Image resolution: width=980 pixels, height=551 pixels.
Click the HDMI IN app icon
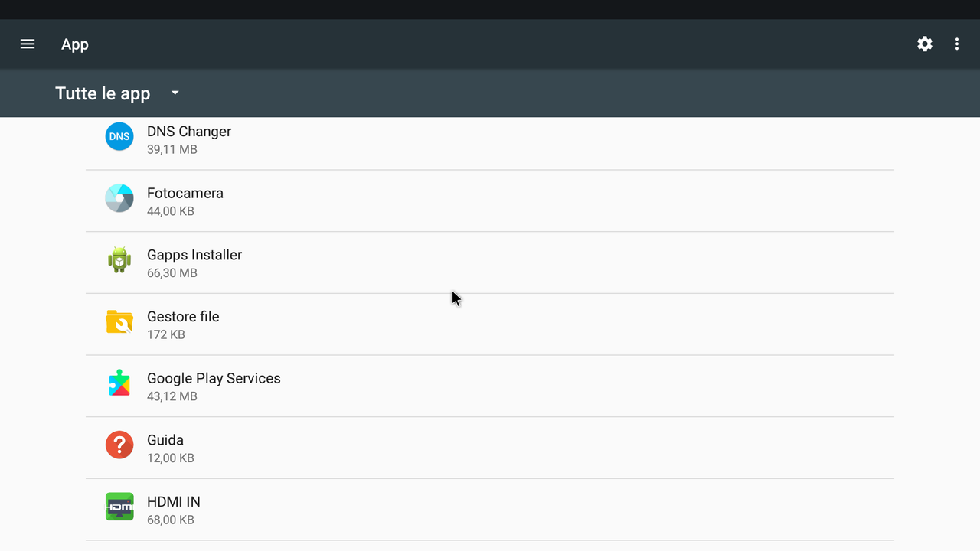pyautogui.click(x=119, y=507)
